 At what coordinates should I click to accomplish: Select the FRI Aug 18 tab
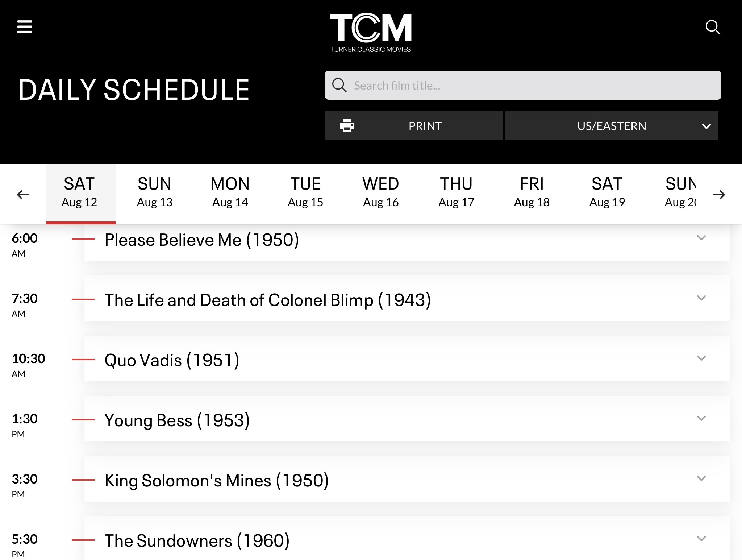coord(532,192)
